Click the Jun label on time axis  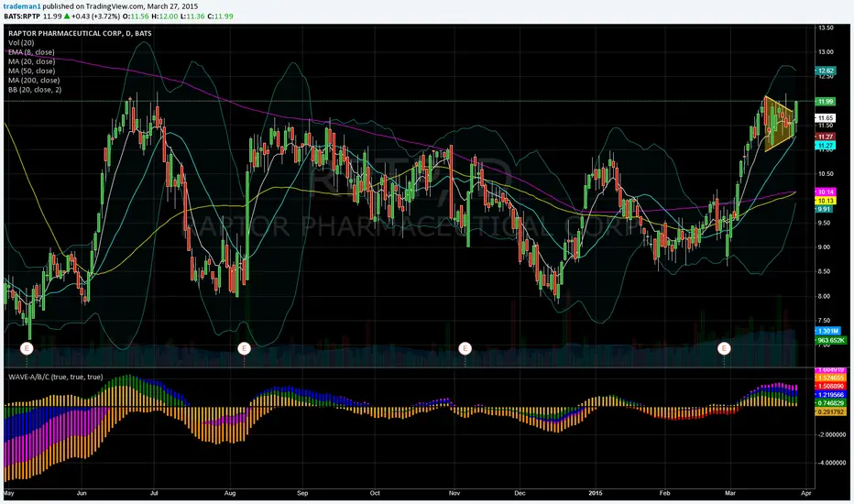tap(82, 493)
